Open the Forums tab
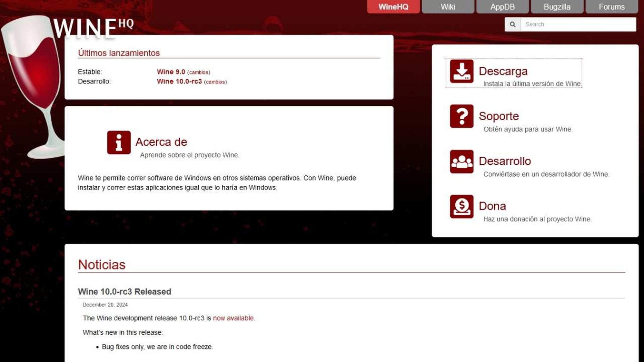This screenshot has height=362, width=644. pyautogui.click(x=611, y=7)
